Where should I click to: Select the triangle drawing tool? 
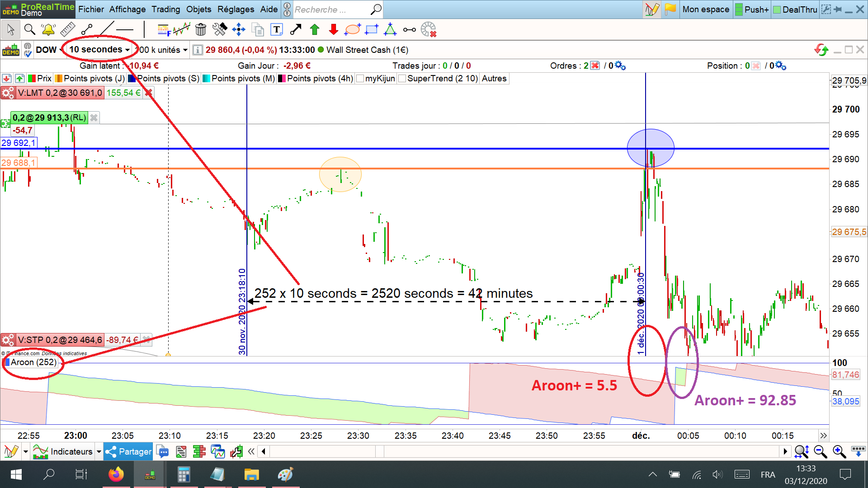pos(390,30)
